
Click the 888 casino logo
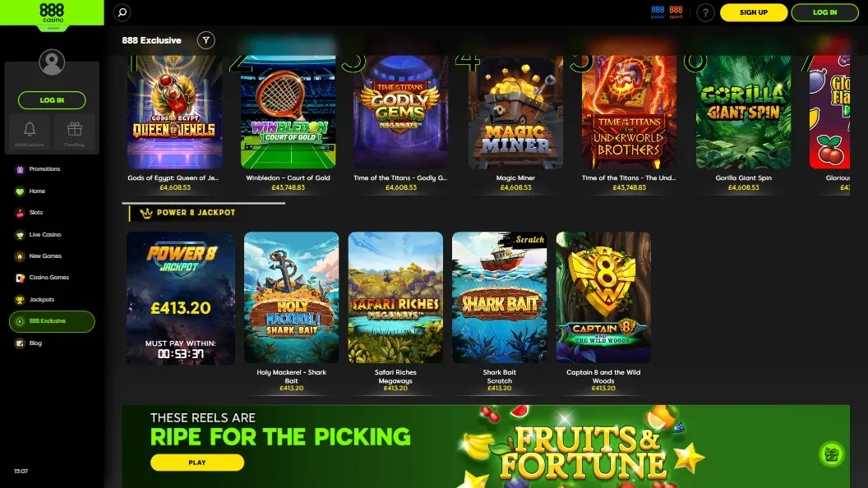coord(52,12)
